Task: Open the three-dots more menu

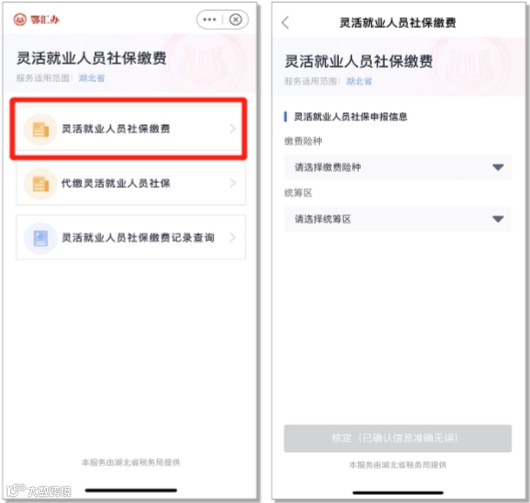Action: (x=210, y=20)
